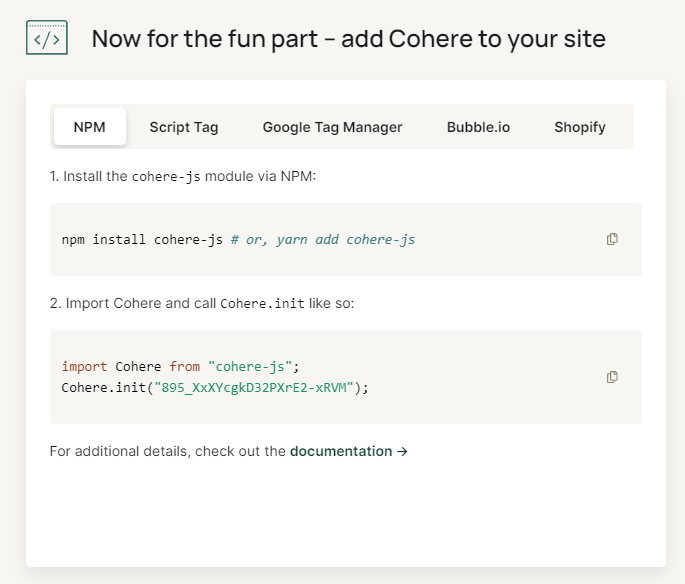Click the code bracket icon beside heading
The image size is (685, 584).
[47, 38]
